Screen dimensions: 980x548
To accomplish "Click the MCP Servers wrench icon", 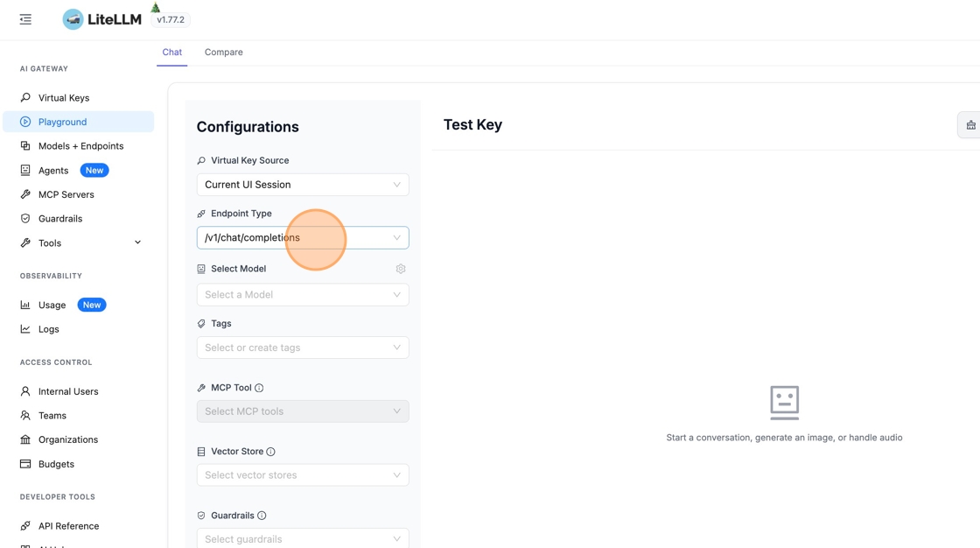I will 25,194.
